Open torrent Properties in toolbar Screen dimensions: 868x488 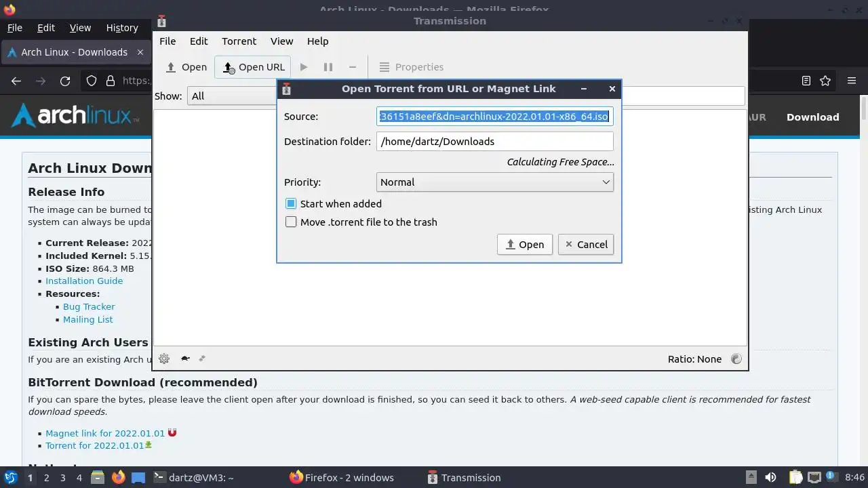411,67
